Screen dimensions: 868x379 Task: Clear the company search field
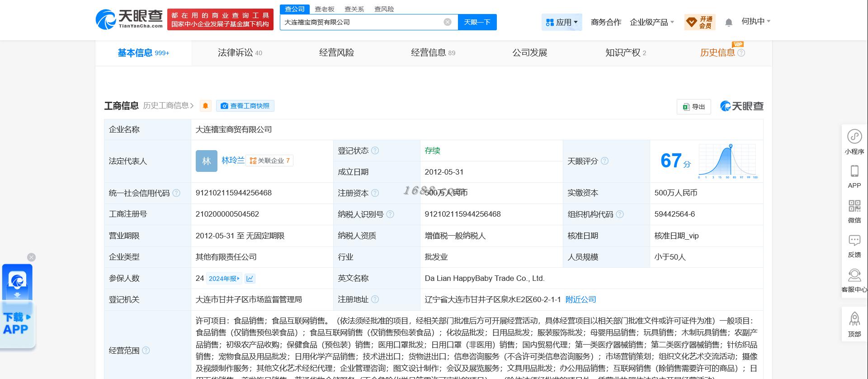click(x=448, y=22)
